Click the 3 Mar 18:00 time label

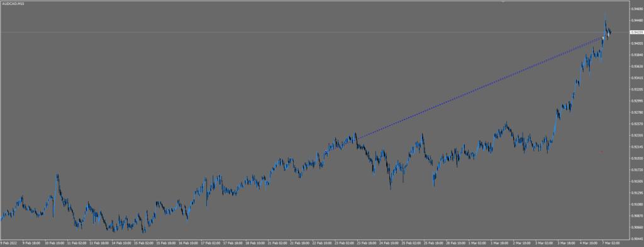tap(567, 243)
